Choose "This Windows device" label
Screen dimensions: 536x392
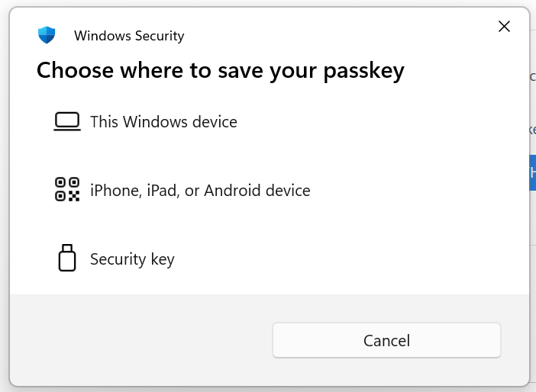(163, 122)
